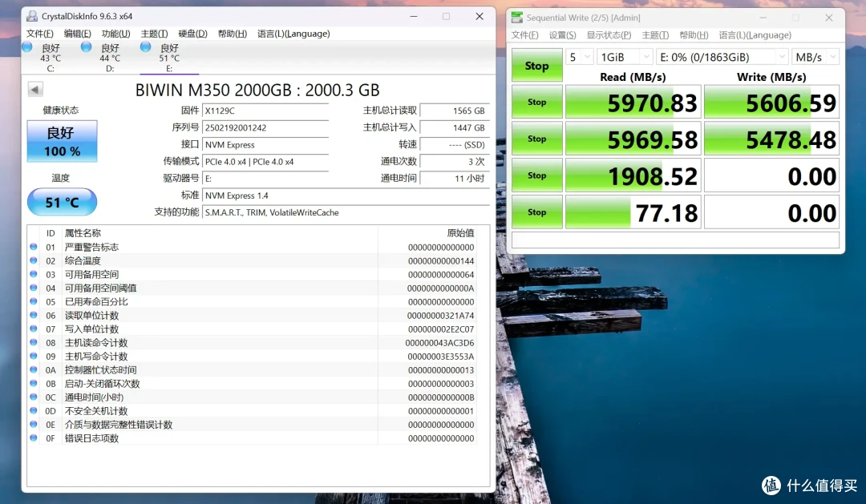Open 编辑(E) menu in CrystalDiskInfo
The height and width of the screenshot is (504, 866).
click(77, 34)
